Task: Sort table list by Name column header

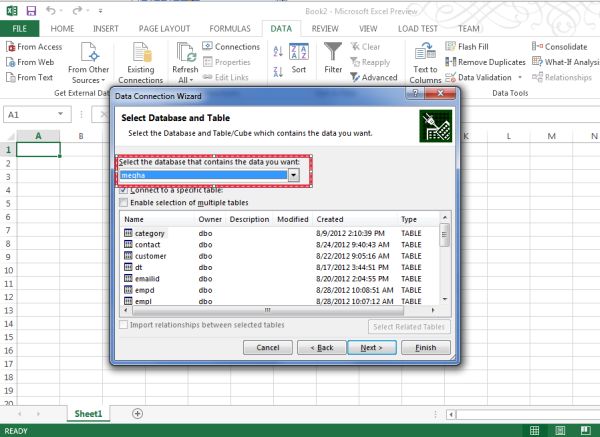Action: pos(158,219)
